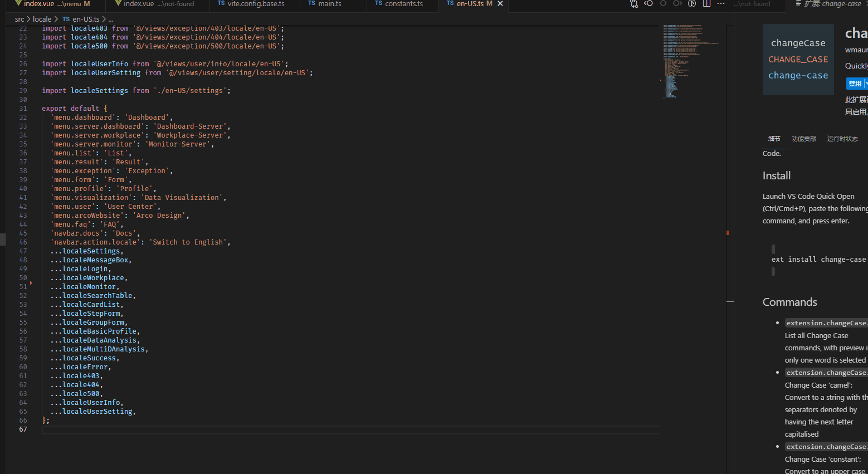Image resolution: width=868 pixels, height=474 pixels.
Task: Click the 'menu.dashboard' key text
Action: pyautogui.click(x=83, y=118)
